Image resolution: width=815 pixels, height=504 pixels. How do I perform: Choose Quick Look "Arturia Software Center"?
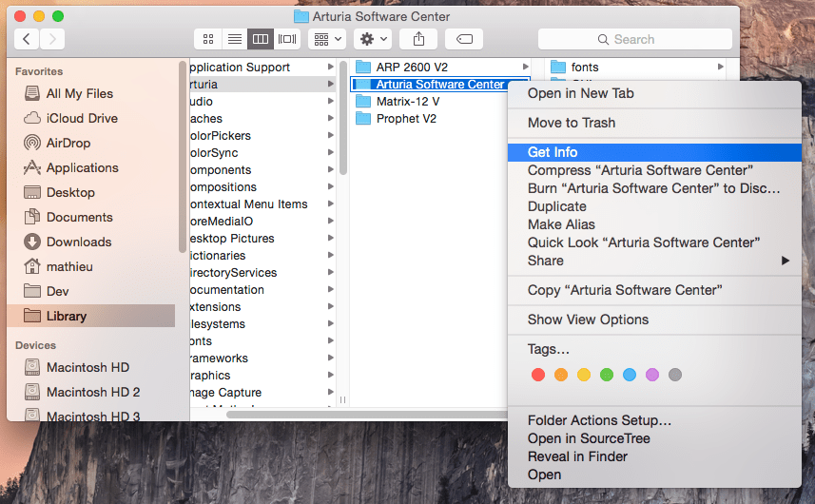654,242
